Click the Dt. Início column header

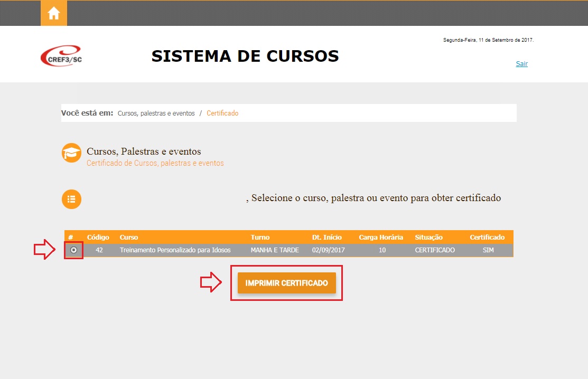[x=327, y=238]
